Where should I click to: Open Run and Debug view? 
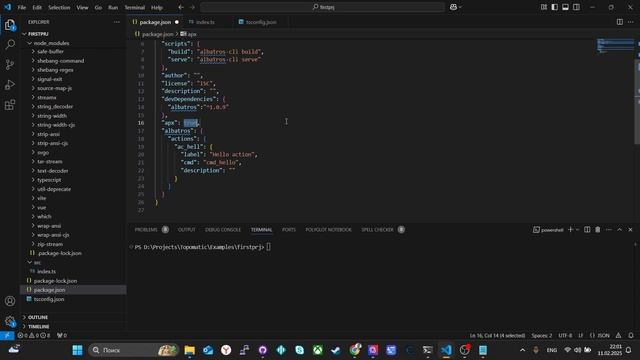pos(10,84)
